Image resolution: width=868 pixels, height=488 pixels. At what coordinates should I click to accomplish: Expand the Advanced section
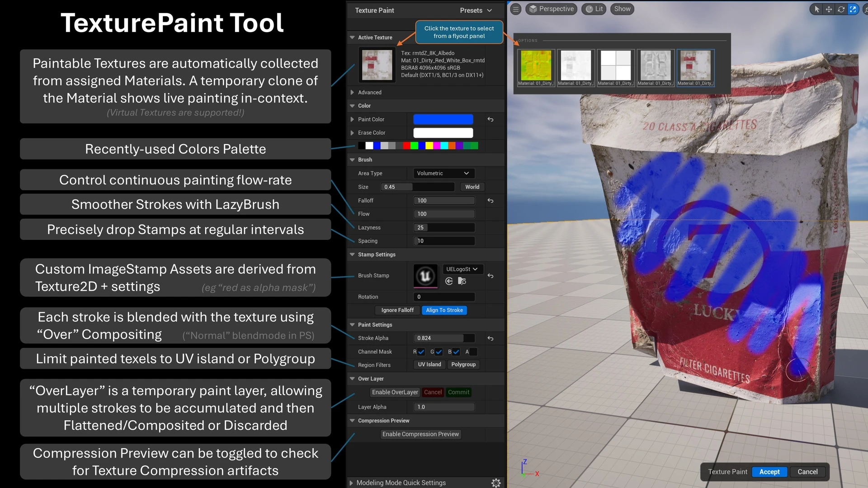(x=353, y=92)
